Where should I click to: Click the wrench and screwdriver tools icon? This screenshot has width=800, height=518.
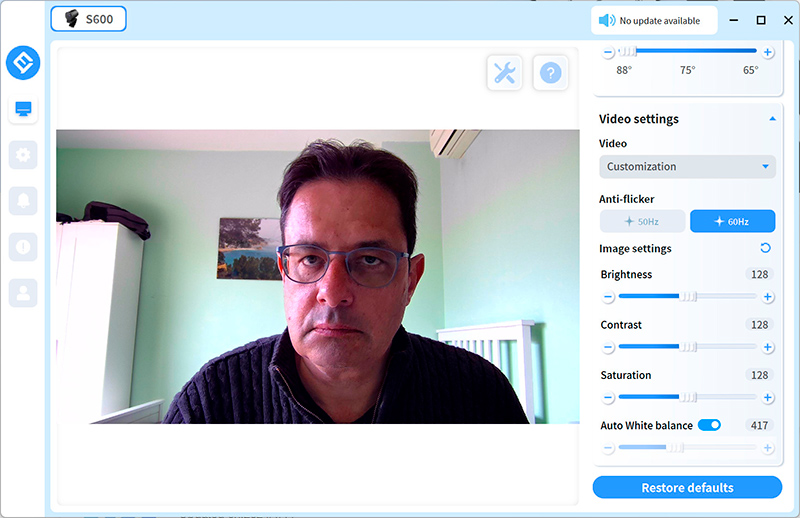pos(505,72)
